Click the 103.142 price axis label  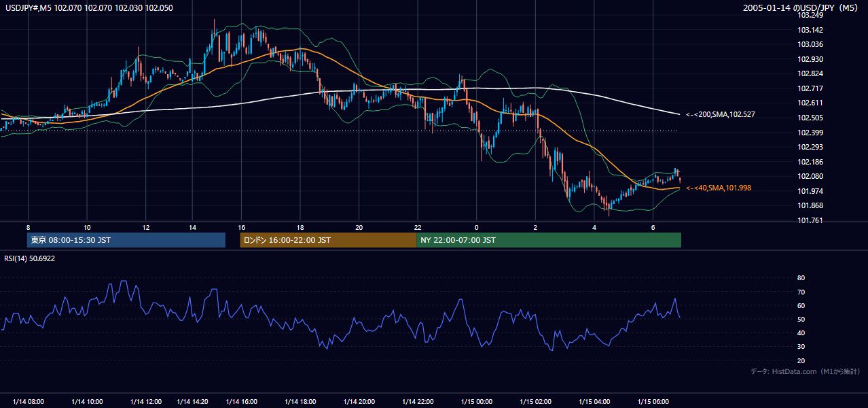point(810,30)
